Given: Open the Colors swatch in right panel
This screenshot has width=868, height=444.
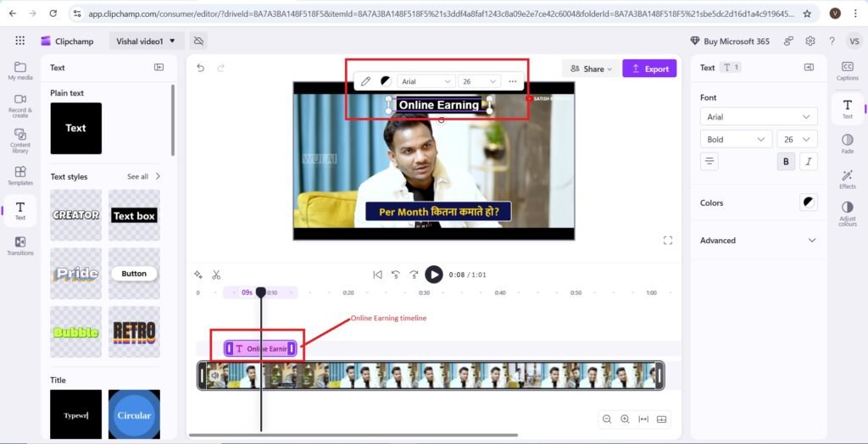Looking at the screenshot, I should (x=809, y=203).
